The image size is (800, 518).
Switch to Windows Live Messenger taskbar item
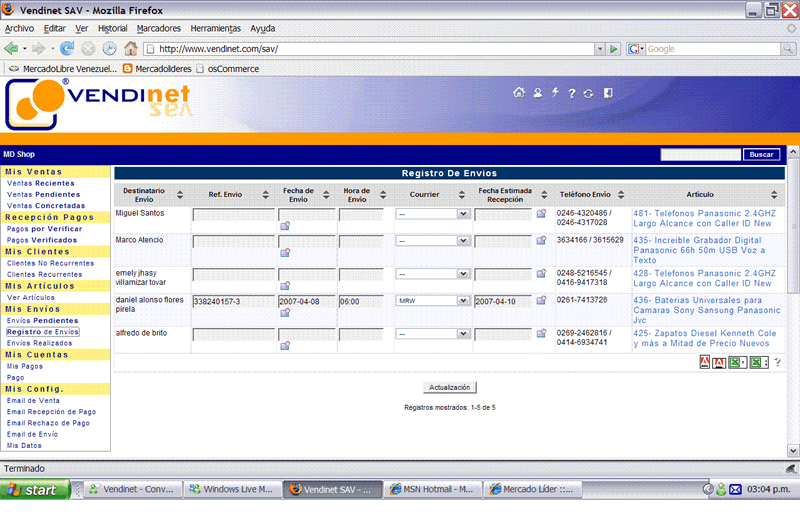[232, 489]
